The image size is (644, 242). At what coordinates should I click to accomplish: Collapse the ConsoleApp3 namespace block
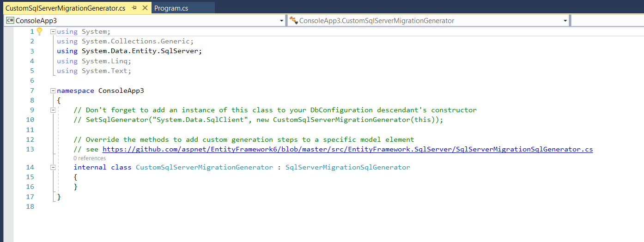pos(53,91)
